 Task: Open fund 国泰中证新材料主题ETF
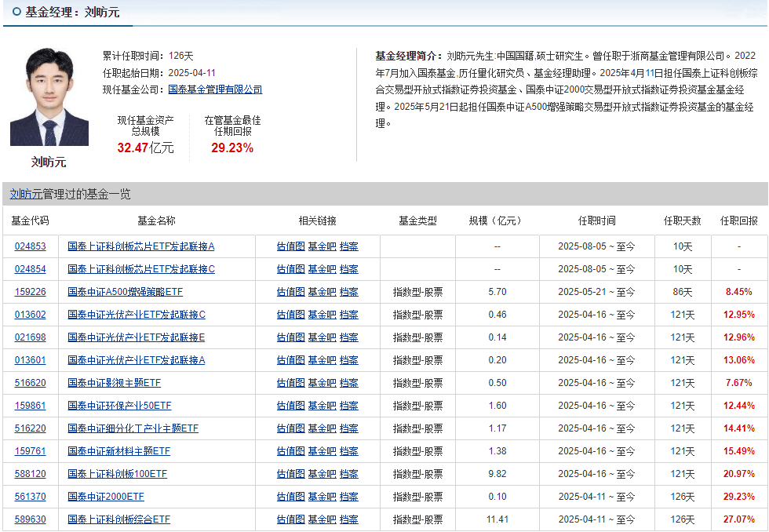(x=118, y=452)
